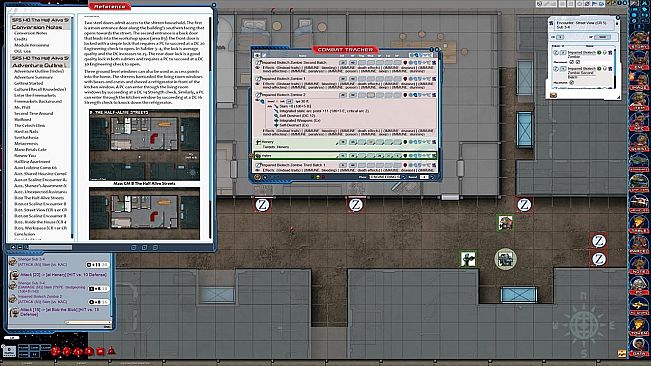Open the chat mode dropdown under the chat log
The height and width of the screenshot is (366, 651).
88,322
